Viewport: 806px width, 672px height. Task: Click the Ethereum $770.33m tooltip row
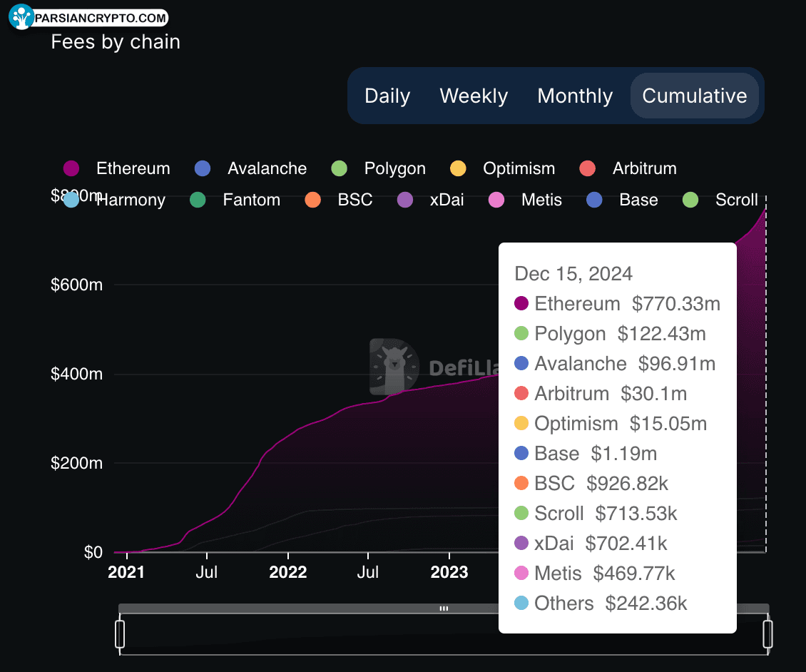[618, 303]
